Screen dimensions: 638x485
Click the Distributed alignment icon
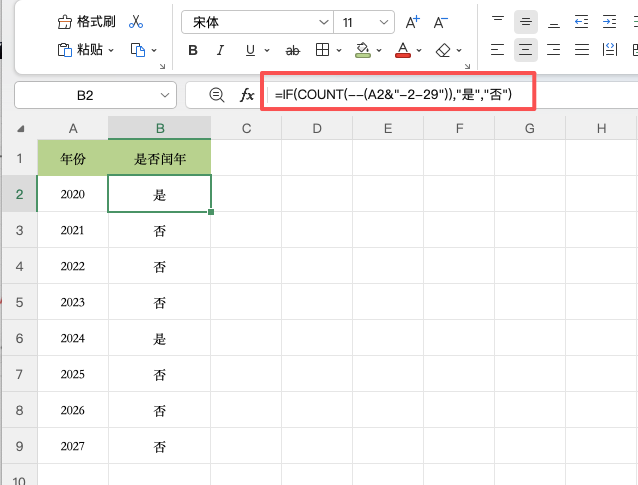610,50
